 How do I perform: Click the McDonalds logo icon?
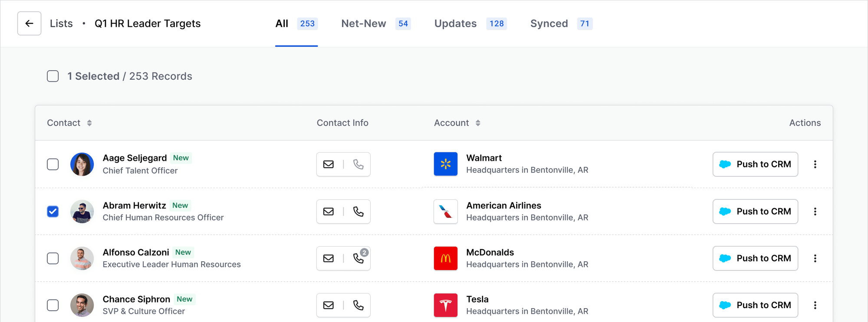445,258
